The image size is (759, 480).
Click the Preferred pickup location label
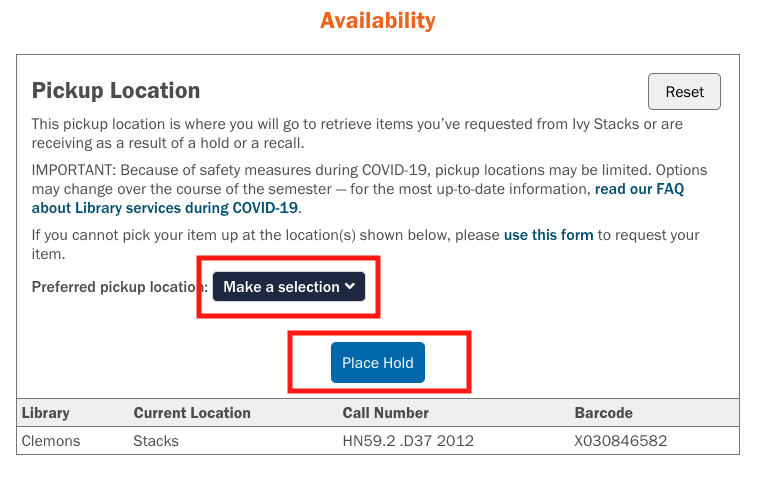pos(120,287)
